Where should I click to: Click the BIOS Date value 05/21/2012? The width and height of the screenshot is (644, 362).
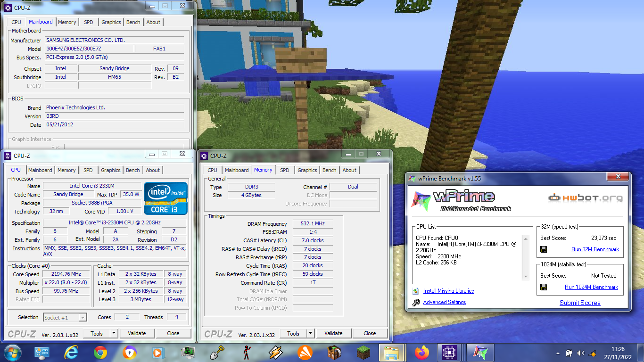pyautogui.click(x=115, y=125)
